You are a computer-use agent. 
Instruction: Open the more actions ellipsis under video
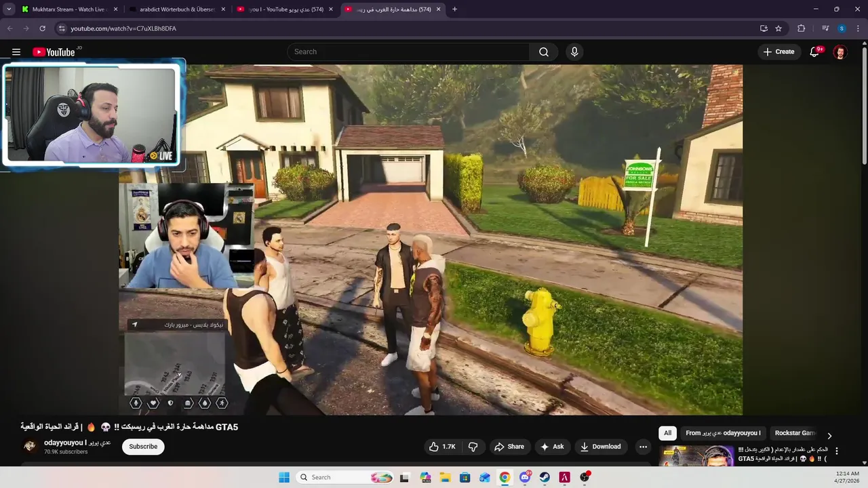pyautogui.click(x=643, y=447)
